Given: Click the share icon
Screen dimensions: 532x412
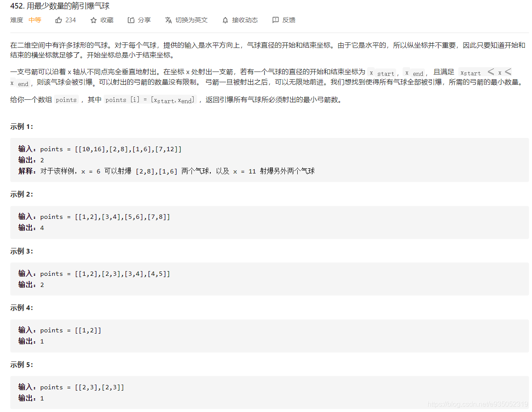Looking at the screenshot, I should point(131,20).
